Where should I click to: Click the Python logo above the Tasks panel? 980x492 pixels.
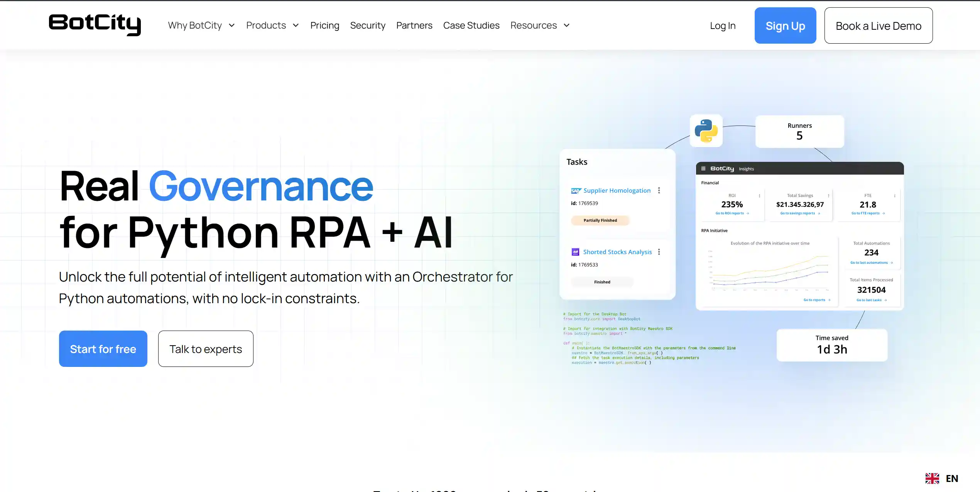coord(706,131)
